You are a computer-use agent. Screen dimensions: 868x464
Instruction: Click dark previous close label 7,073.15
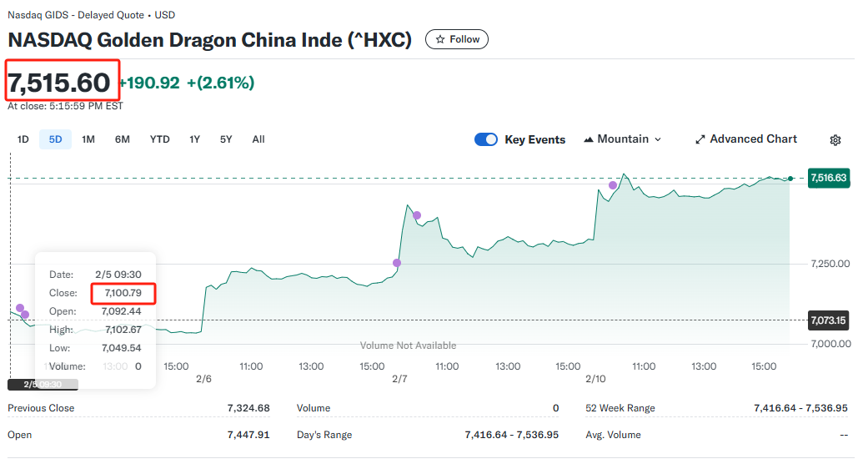(x=828, y=320)
